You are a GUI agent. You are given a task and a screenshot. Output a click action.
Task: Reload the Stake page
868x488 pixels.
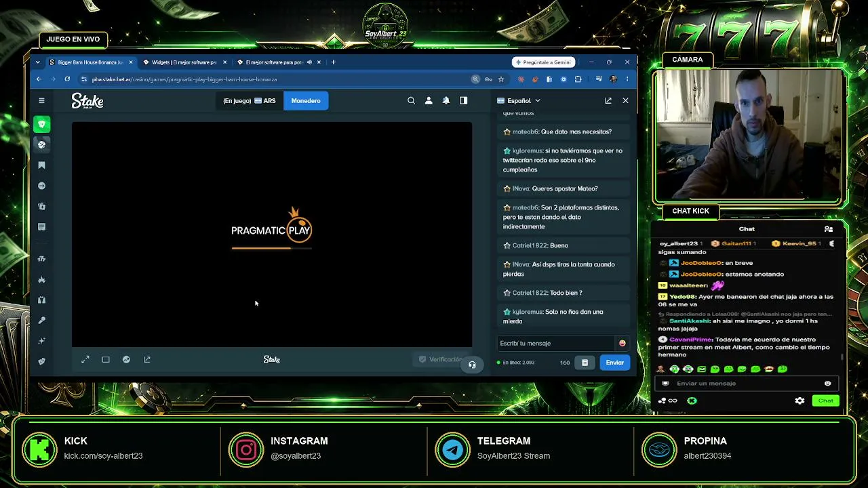click(x=67, y=79)
